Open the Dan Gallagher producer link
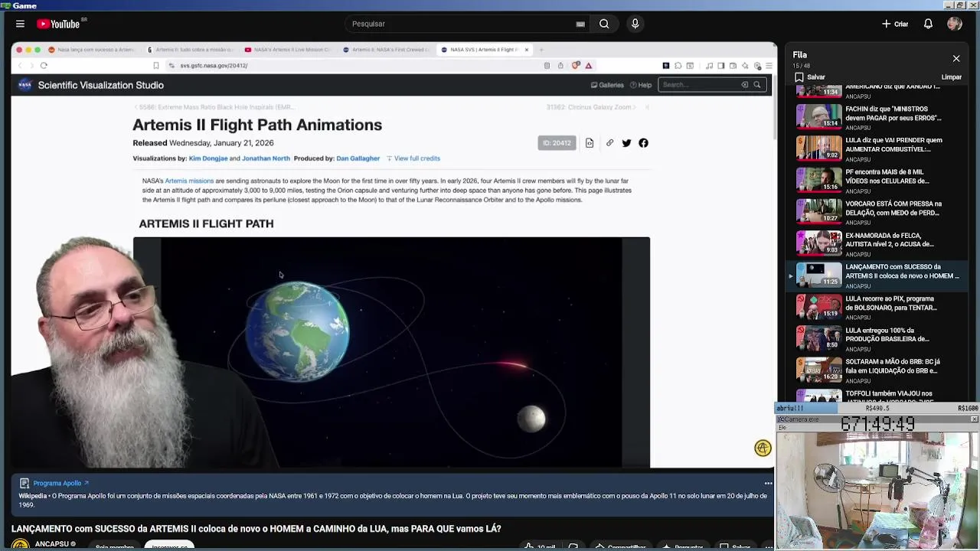Viewport: 980px width, 551px height. pyautogui.click(x=358, y=158)
